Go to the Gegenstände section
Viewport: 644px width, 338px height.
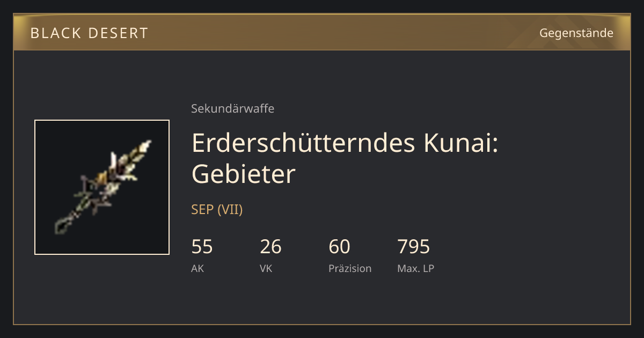[576, 33]
